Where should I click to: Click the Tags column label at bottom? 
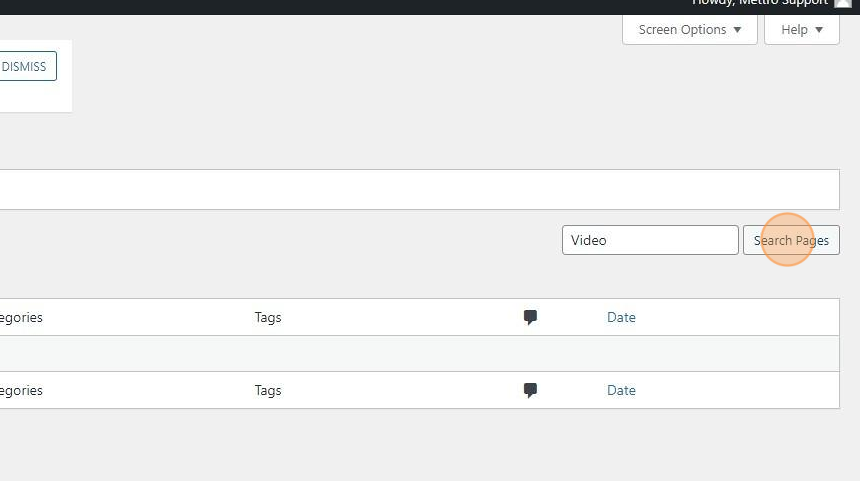[268, 390]
